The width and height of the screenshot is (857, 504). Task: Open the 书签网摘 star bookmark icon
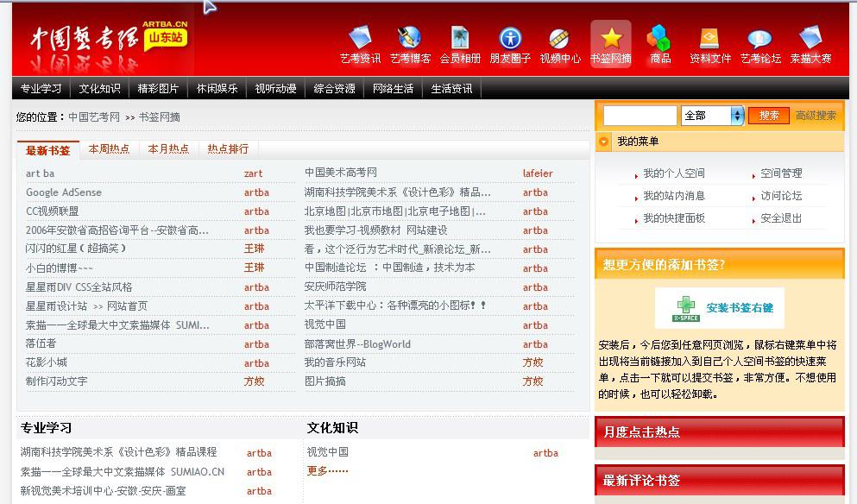pyautogui.click(x=610, y=38)
